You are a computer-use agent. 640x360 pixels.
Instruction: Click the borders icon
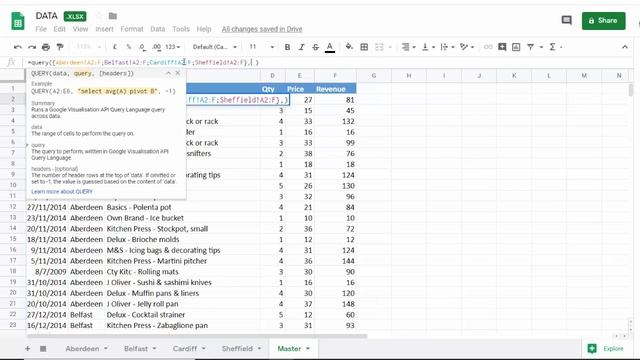point(364,47)
